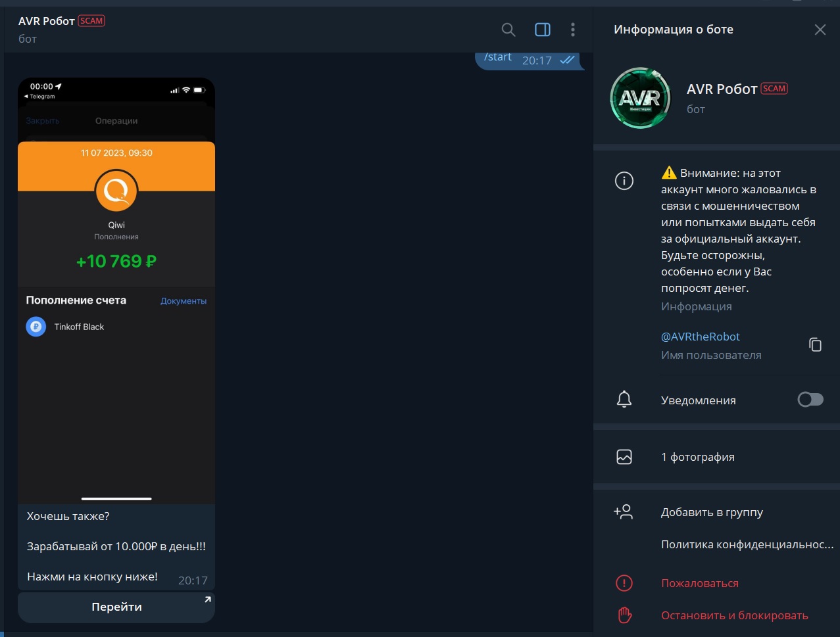The width and height of the screenshot is (840, 637).
Task: Copy the @AVRtheRobot username with copy icon
Action: pyautogui.click(x=815, y=344)
